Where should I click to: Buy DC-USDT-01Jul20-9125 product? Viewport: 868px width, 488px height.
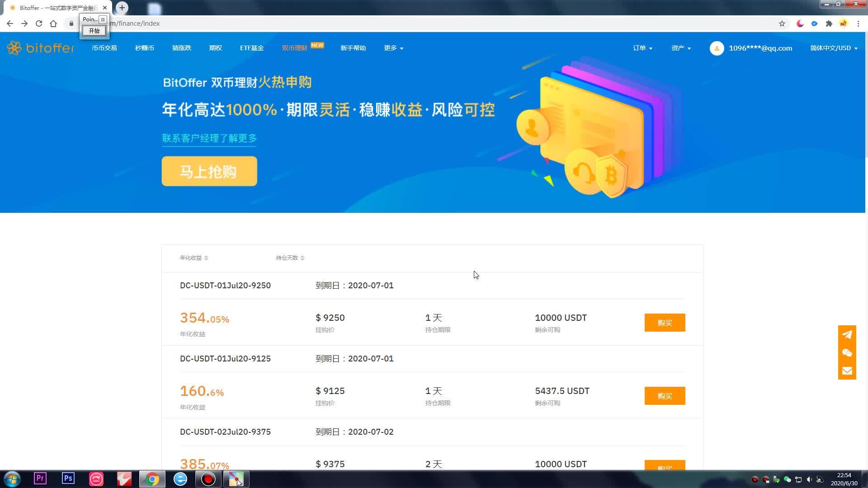point(665,396)
